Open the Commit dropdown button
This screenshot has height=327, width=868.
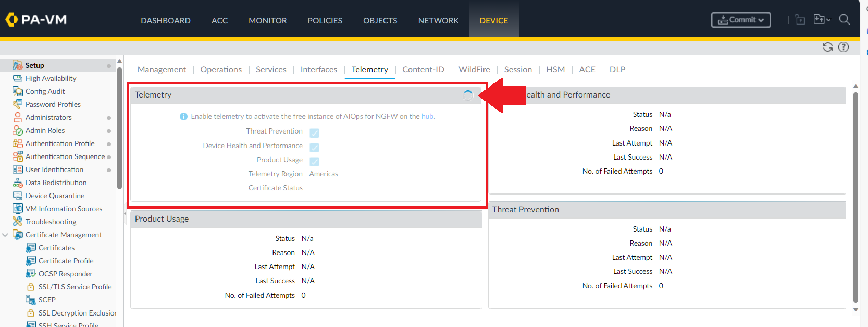740,20
